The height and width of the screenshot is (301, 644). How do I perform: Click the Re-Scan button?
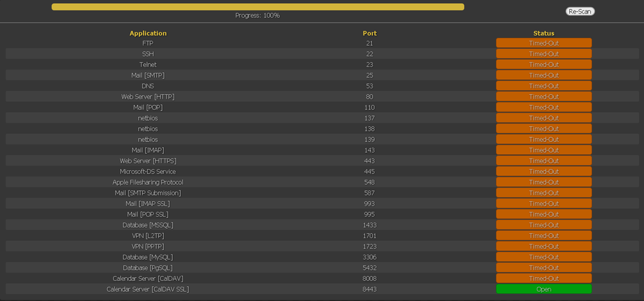580,12
